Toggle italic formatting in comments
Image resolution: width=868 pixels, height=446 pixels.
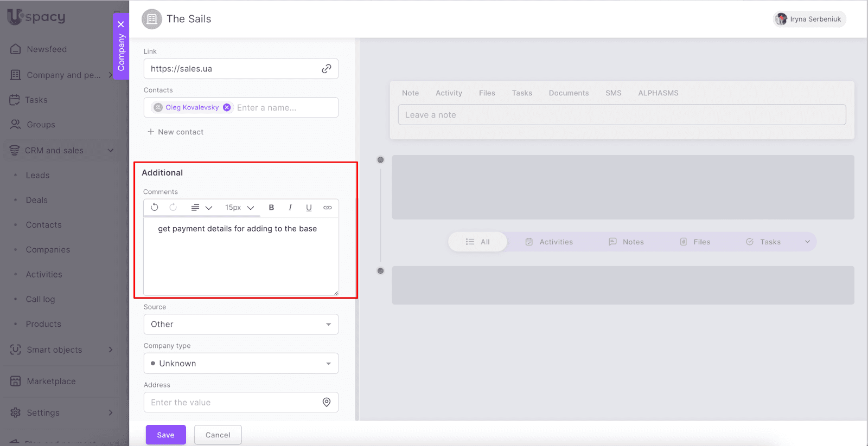(290, 208)
